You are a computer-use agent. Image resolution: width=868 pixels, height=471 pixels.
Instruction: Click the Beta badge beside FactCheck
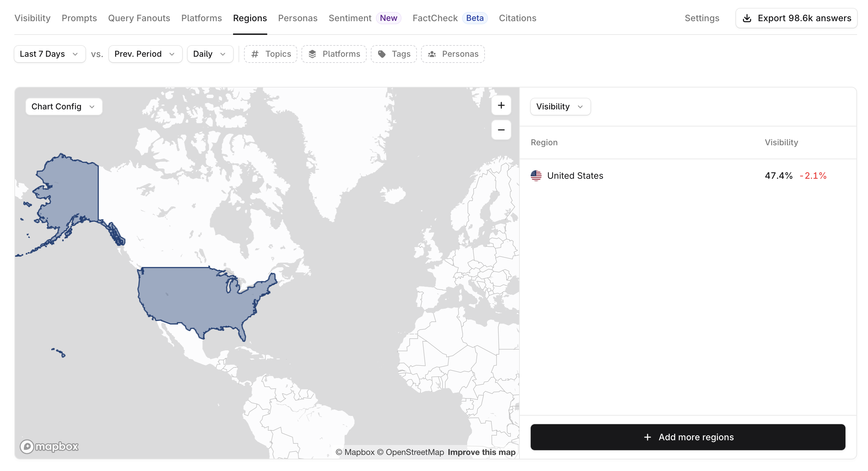pyautogui.click(x=475, y=18)
